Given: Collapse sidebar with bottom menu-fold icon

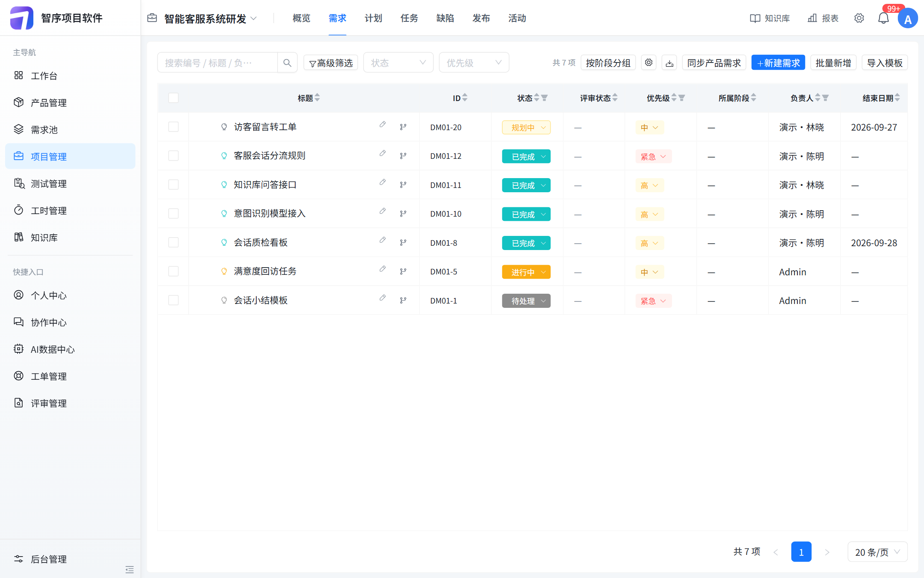Looking at the screenshot, I should 130,569.
